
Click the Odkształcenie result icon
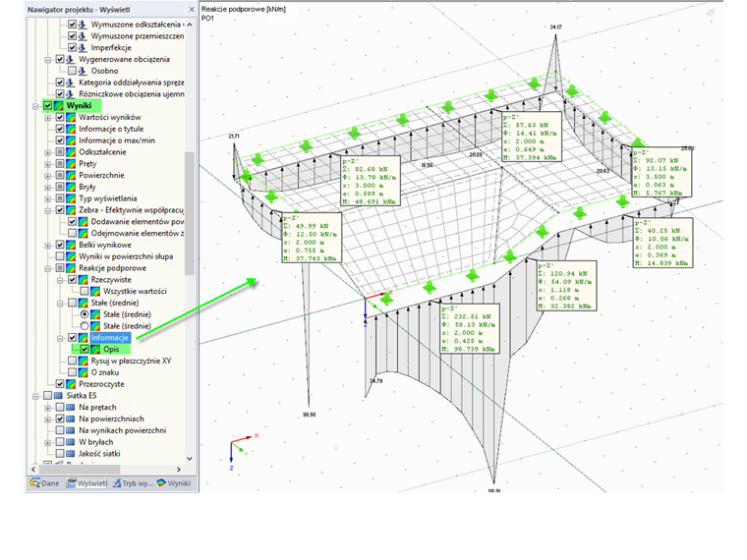(x=71, y=152)
